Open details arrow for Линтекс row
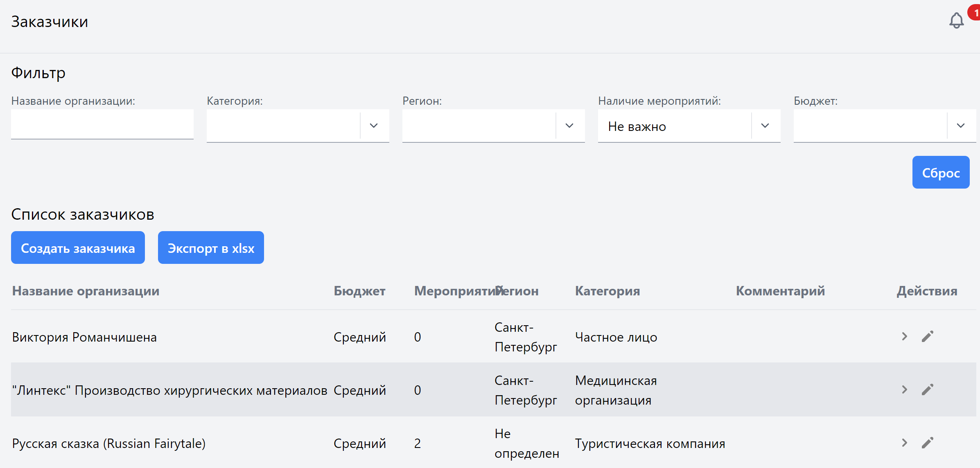Screen dimensions: 980x468 pyautogui.click(x=905, y=389)
